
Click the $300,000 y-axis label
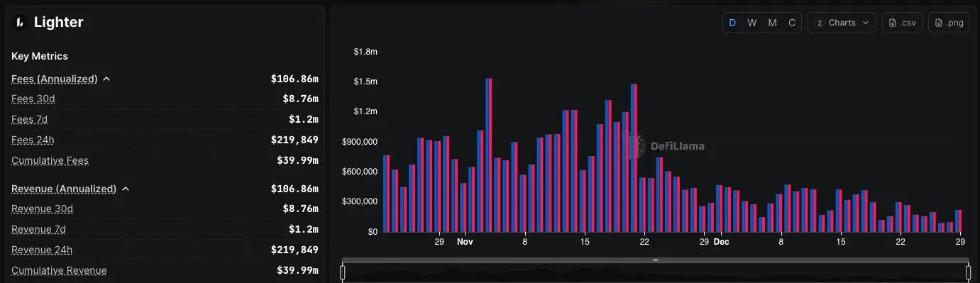[x=360, y=201]
